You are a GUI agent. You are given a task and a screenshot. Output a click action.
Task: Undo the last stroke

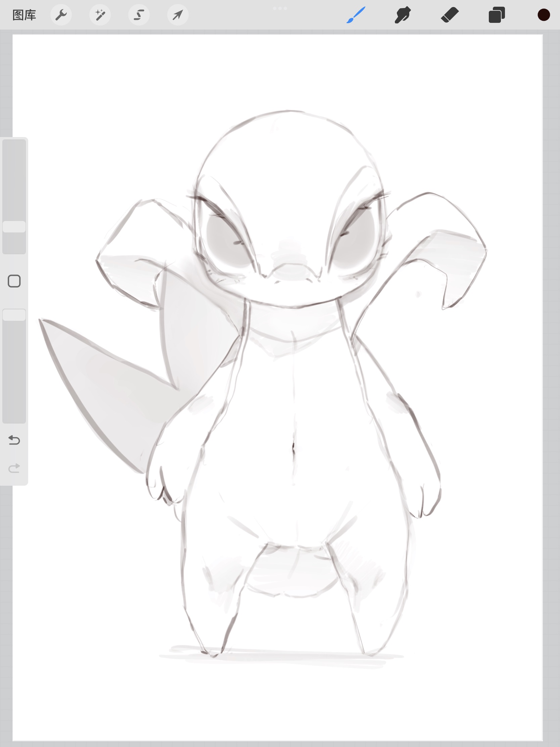coord(14,440)
